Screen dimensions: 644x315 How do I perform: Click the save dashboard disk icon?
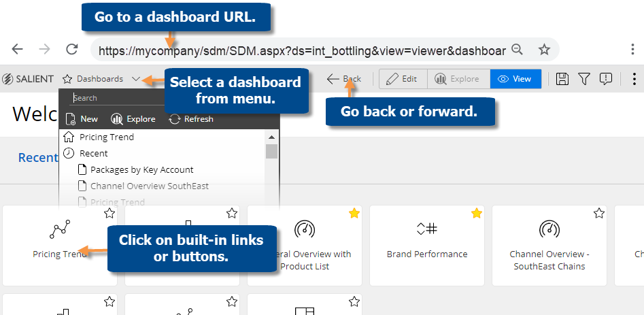coord(562,79)
